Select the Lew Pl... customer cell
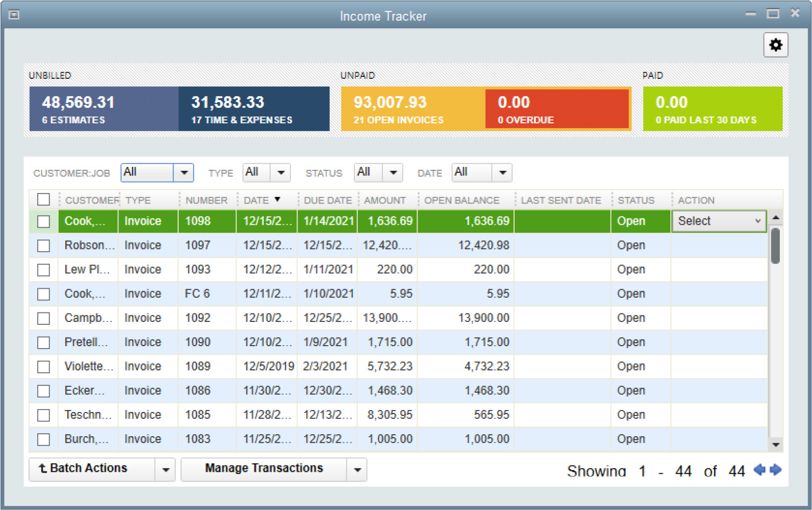 tap(87, 270)
